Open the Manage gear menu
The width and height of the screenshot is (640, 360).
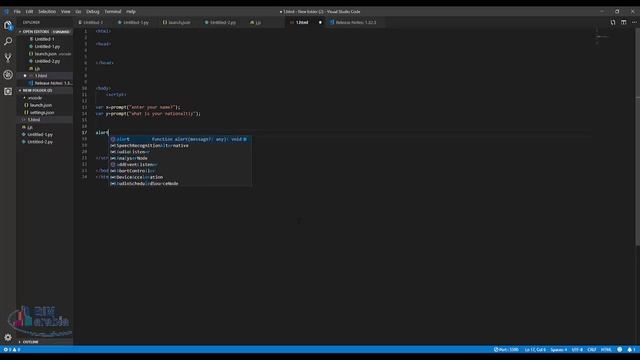tap(8, 337)
